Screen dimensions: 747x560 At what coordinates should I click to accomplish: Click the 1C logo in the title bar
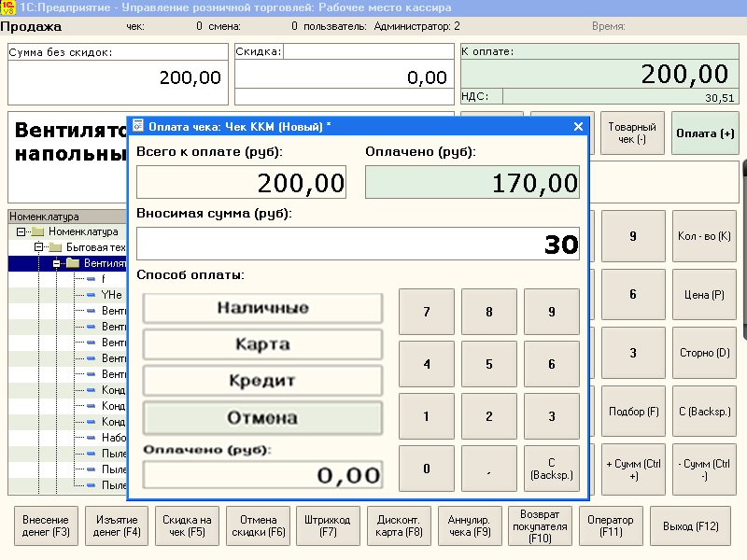tap(9, 7)
